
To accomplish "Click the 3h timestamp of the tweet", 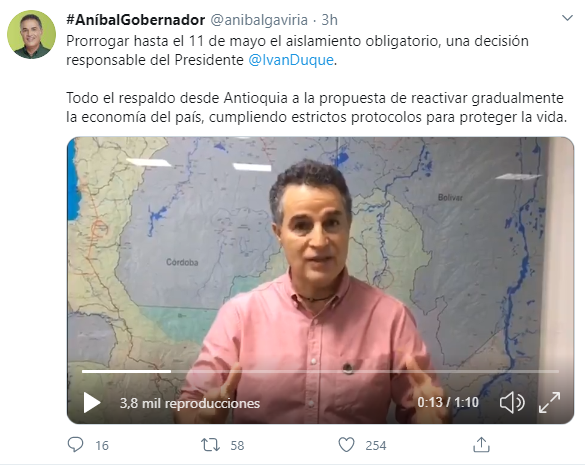I will point(330,20).
